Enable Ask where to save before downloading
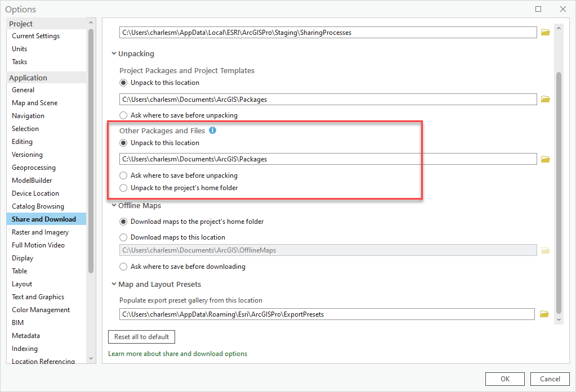The image size is (576, 392). [123, 267]
